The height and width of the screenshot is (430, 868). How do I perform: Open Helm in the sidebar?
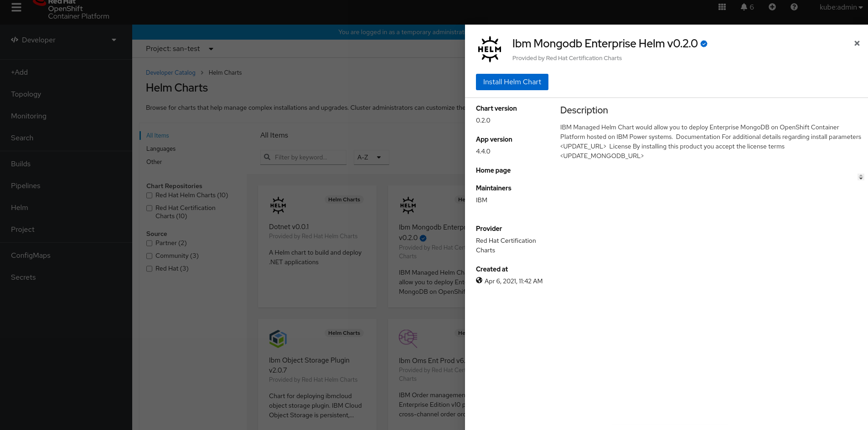(x=66, y=208)
